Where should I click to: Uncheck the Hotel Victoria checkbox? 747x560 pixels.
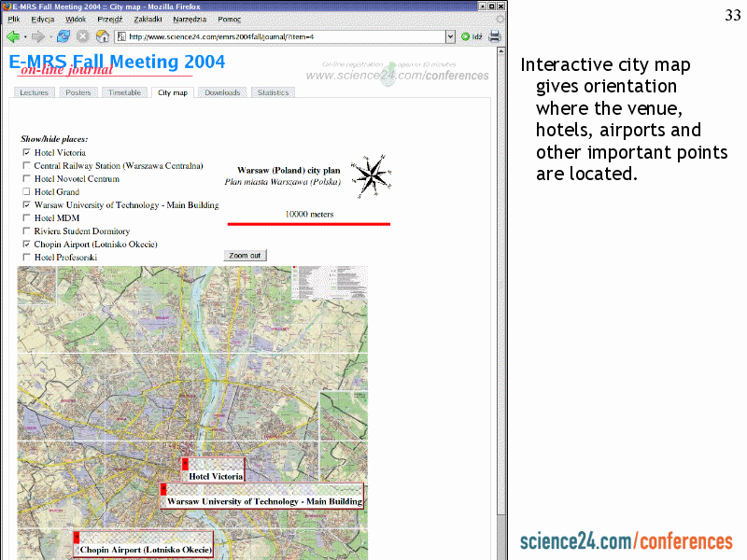pos(26,152)
